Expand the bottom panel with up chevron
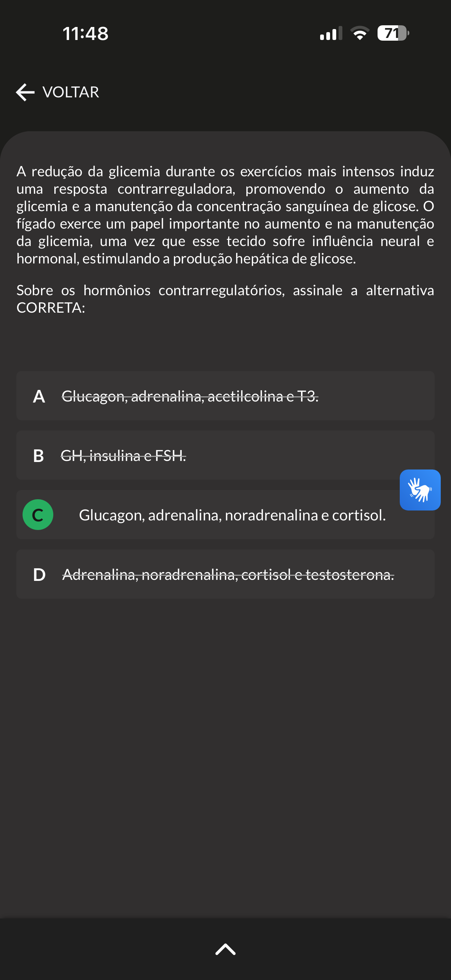 tap(225, 949)
